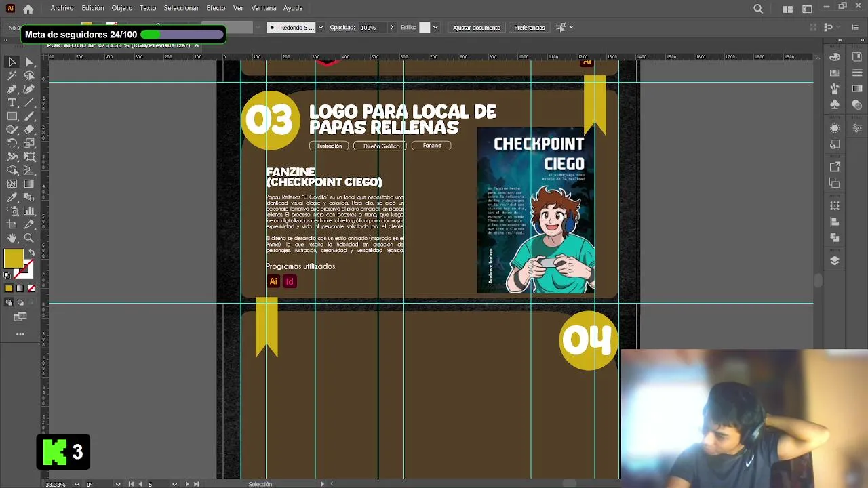
Task: Open the Texto menu
Action: point(148,8)
